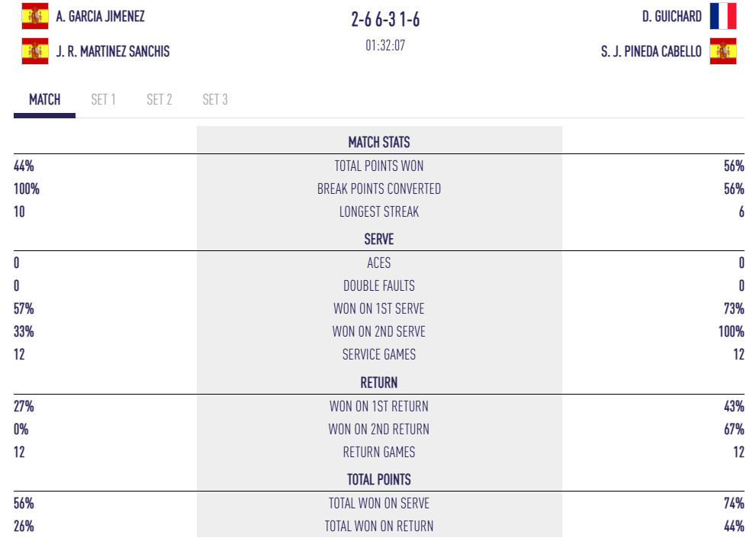Switch to the MATCH tab
Image resolution: width=756 pixels, height=548 pixels.
pos(44,100)
